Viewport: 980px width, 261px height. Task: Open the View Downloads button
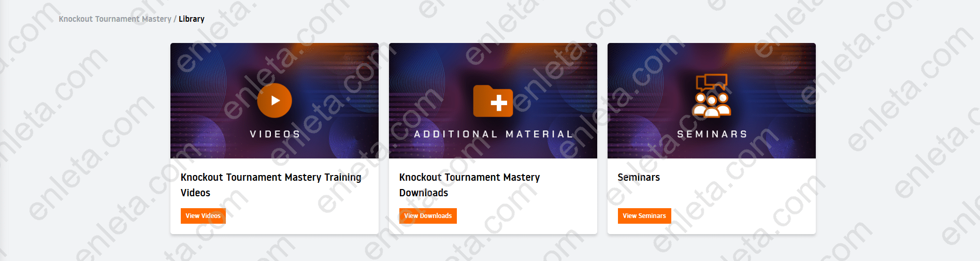pos(428,216)
